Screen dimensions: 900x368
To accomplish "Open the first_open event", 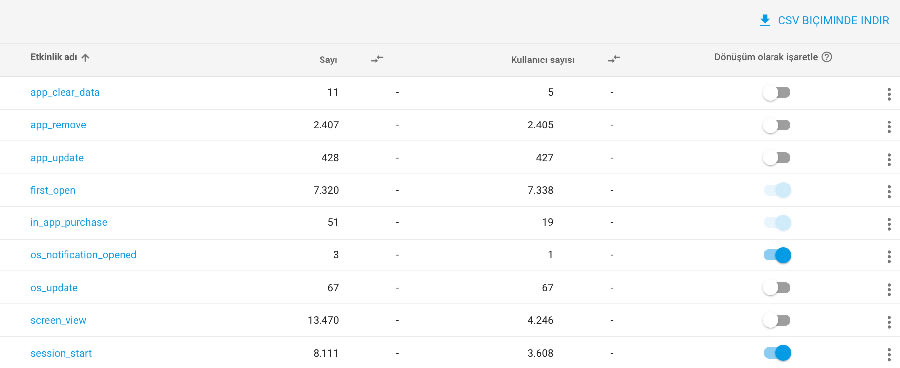I will pyautogui.click(x=53, y=190).
